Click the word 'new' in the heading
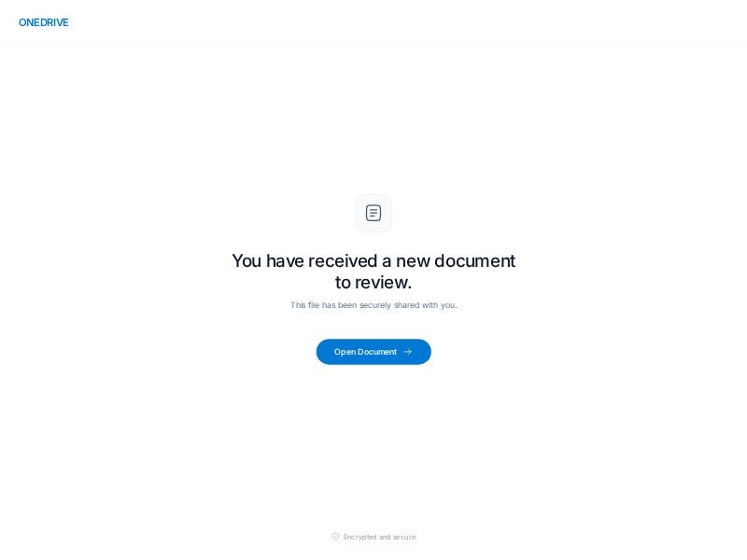This screenshot has width=747, height=560. point(413,261)
